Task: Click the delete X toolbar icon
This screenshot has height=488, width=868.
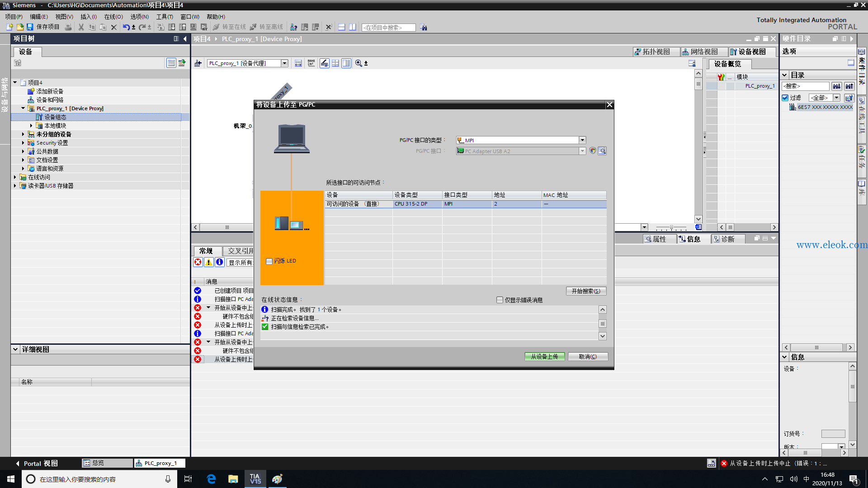Action: 114,27
